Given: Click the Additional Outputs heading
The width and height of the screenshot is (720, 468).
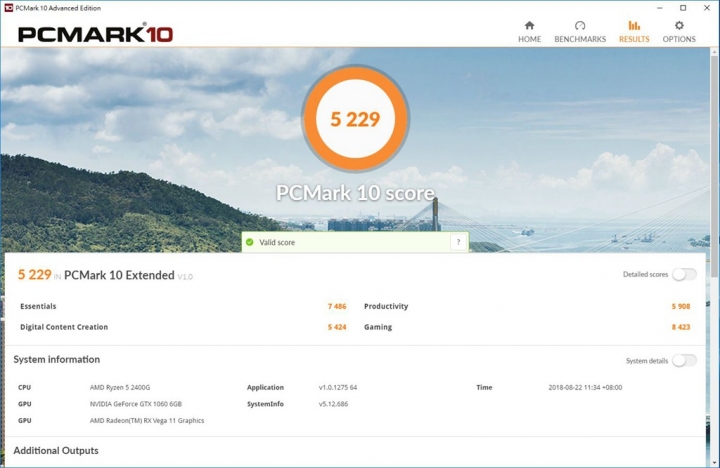Looking at the screenshot, I should (x=56, y=451).
